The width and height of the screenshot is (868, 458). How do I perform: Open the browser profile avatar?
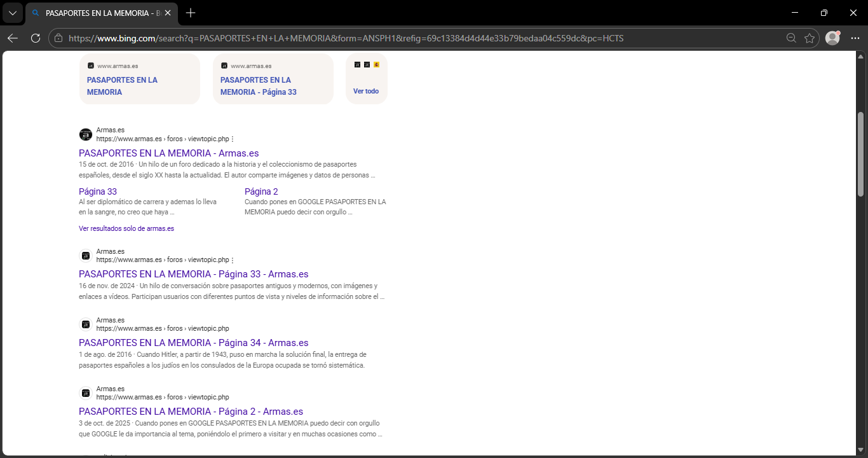pyautogui.click(x=832, y=38)
